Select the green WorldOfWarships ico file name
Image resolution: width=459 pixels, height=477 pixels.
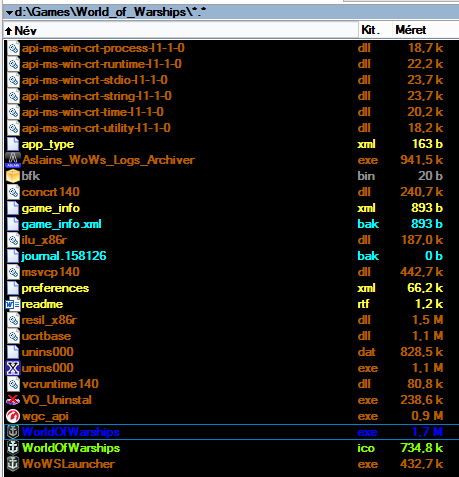click(x=71, y=448)
